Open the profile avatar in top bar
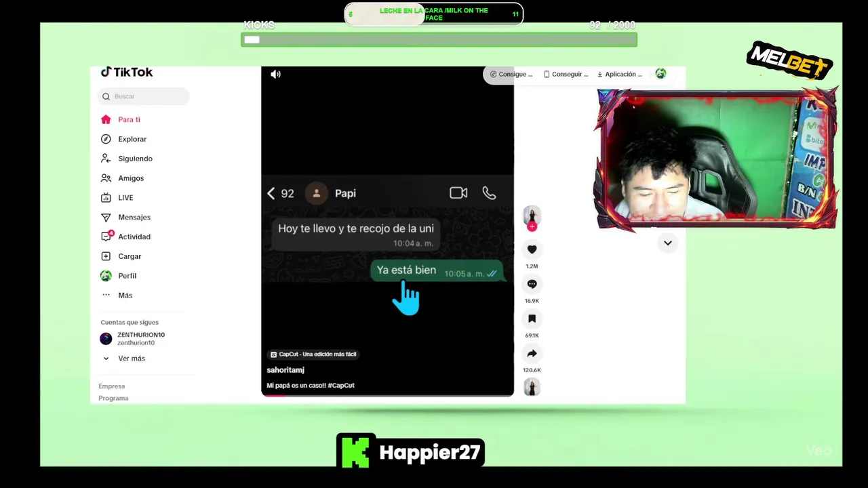868x488 pixels. coord(660,74)
